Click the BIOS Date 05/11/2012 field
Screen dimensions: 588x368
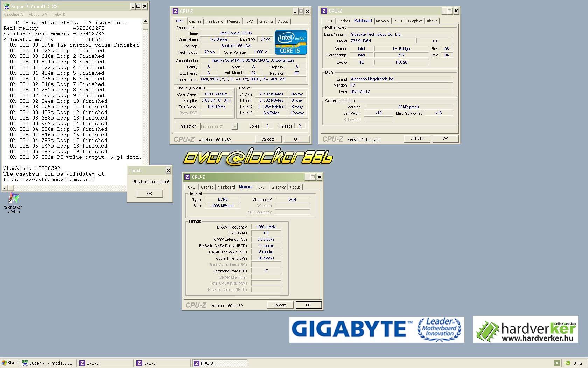tap(401, 91)
